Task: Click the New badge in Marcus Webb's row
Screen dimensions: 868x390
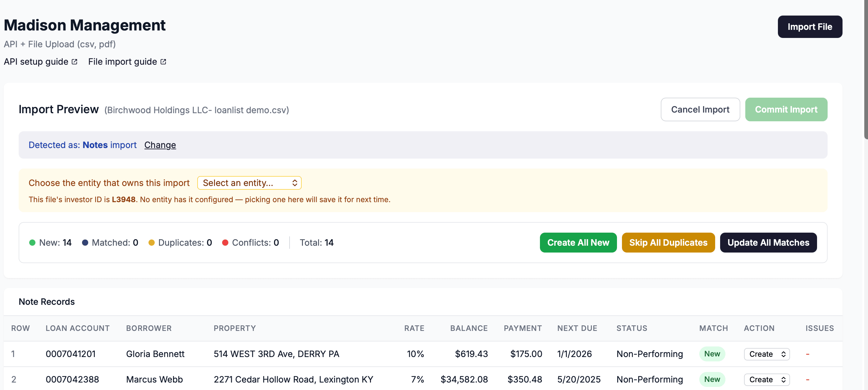Action: pyautogui.click(x=712, y=379)
